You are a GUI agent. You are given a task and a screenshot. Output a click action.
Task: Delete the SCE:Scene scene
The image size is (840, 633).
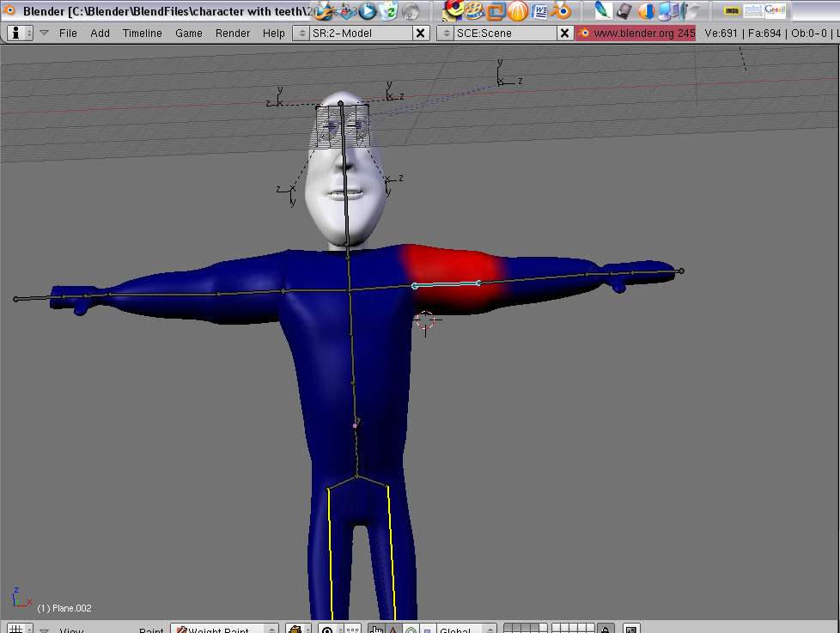point(564,33)
